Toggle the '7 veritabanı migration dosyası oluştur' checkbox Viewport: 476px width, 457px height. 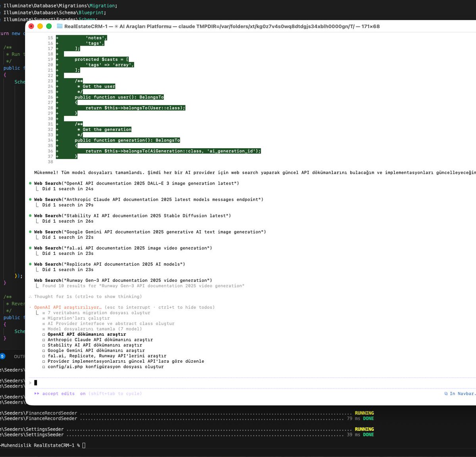click(x=44, y=313)
